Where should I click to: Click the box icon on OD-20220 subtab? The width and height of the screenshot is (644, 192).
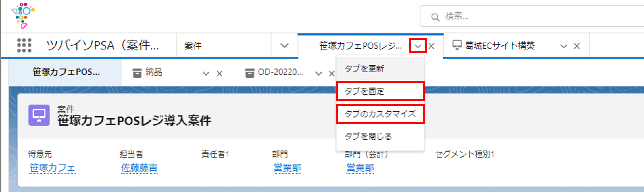click(x=250, y=73)
